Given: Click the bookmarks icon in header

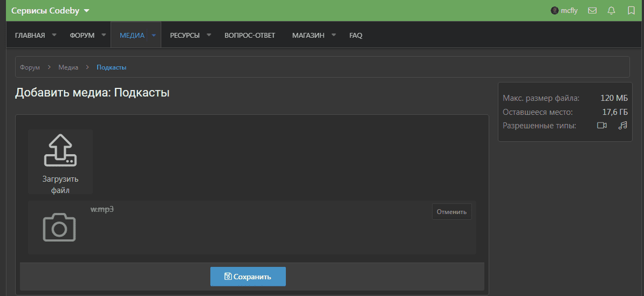Looking at the screenshot, I should tap(631, 10).
